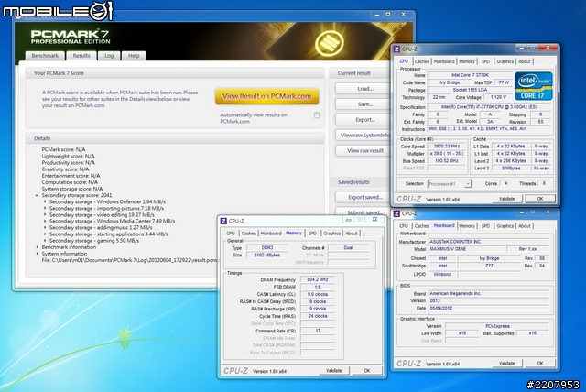Toggle Automatically view results on PCMark.com checkbox
This screenshot has width=586, height=392.
pos(317,115)
